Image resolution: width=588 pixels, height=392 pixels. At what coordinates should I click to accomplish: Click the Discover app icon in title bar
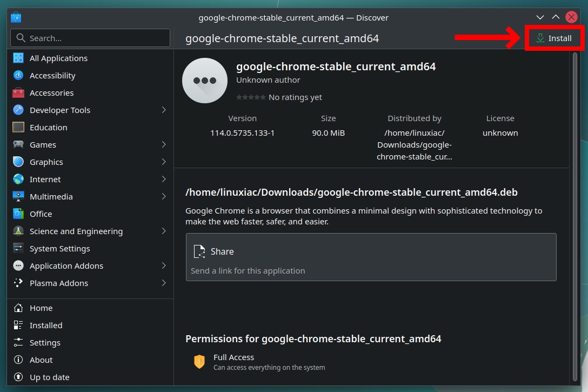(x=16, y=17)
